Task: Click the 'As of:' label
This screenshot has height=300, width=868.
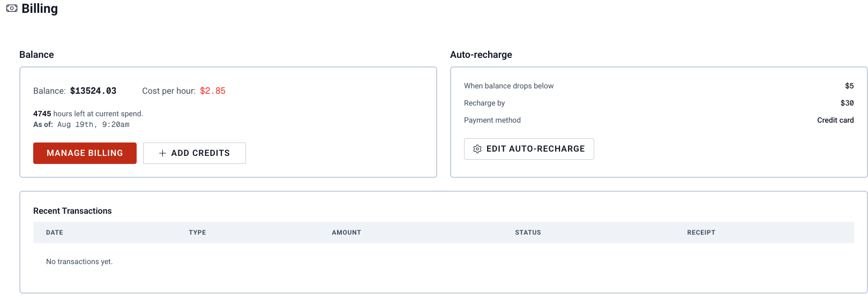Action: (43, 125)
